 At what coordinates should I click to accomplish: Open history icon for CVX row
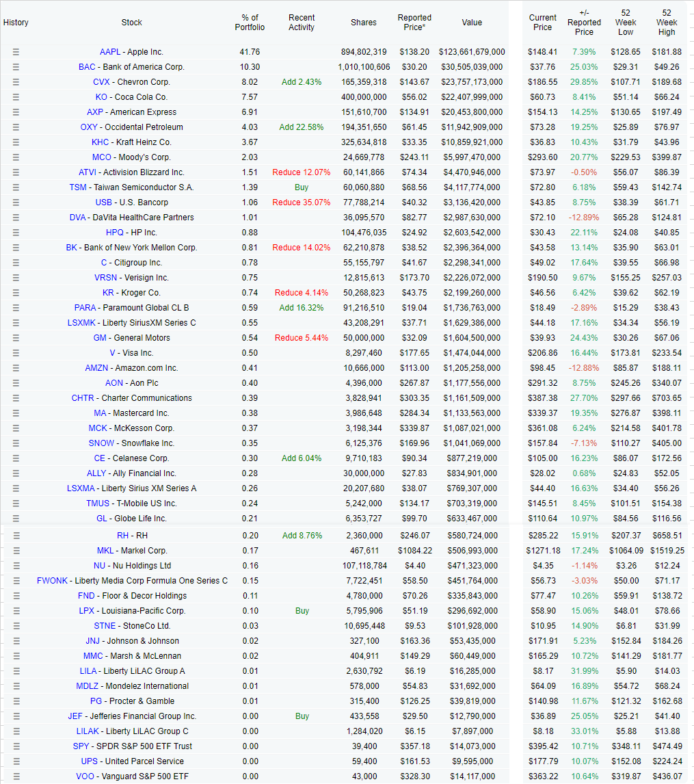tap(16, 82)
